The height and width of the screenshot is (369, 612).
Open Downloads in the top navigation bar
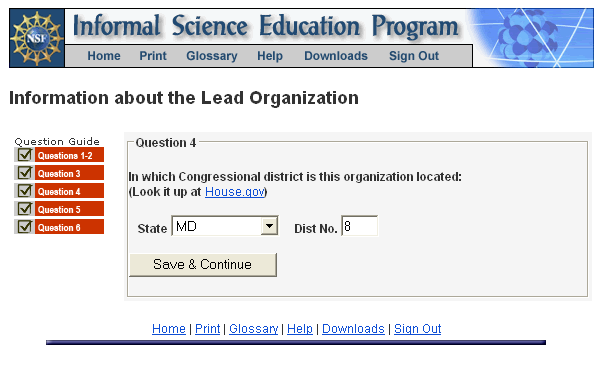[336, 56]
